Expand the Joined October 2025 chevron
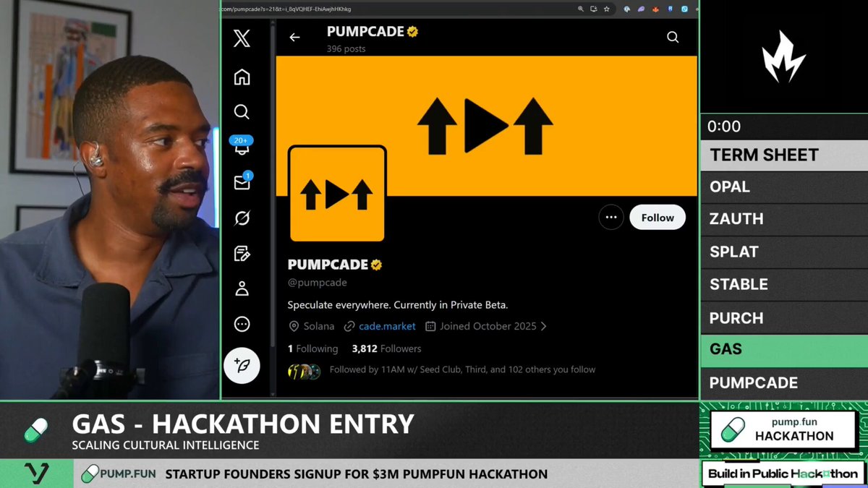The height and width of the screenshot is (488, 868). pos(544,326)
